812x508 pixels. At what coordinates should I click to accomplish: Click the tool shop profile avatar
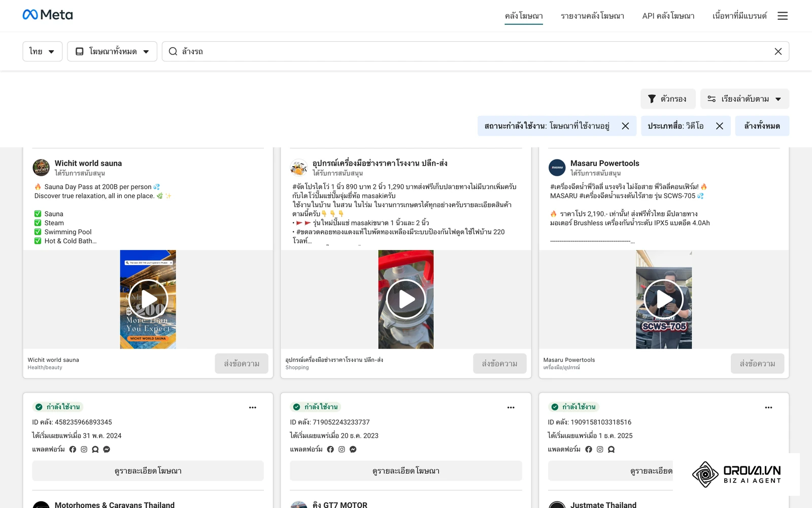[299, 168]
